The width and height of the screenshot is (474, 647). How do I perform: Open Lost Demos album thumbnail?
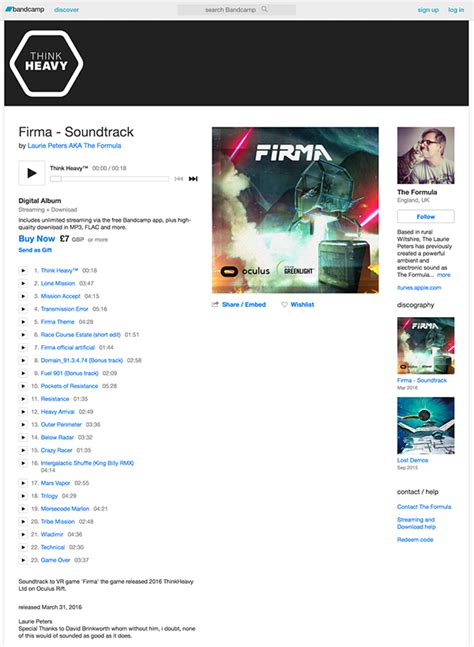[426, 425]
